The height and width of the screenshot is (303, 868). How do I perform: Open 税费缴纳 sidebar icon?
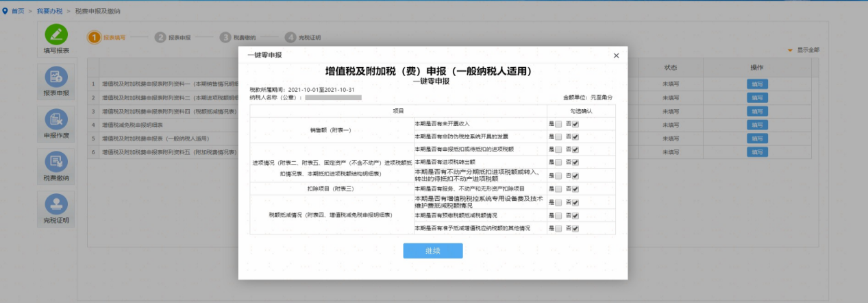(55, 162)
